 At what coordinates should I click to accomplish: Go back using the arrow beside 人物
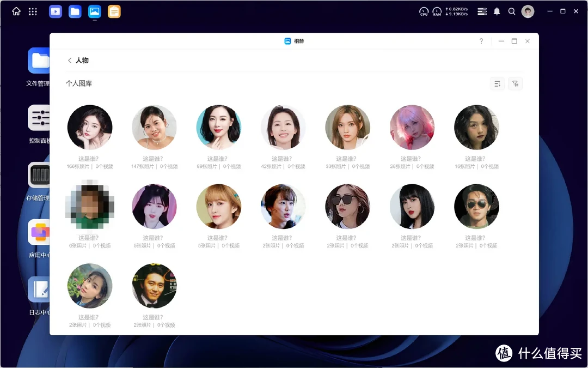click(70, 61)
